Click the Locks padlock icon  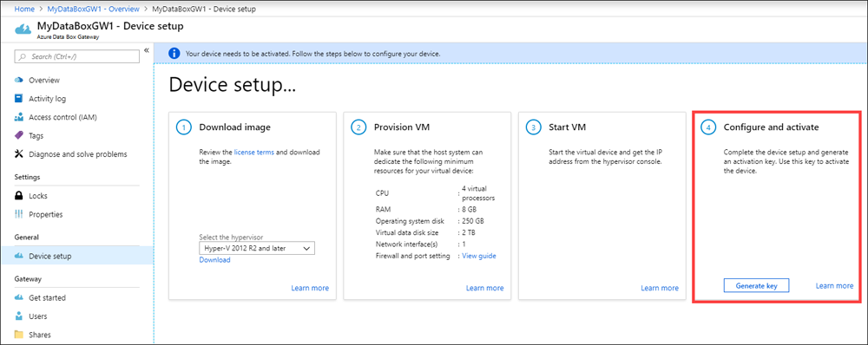pyautogui.click(x=19, y=196)
